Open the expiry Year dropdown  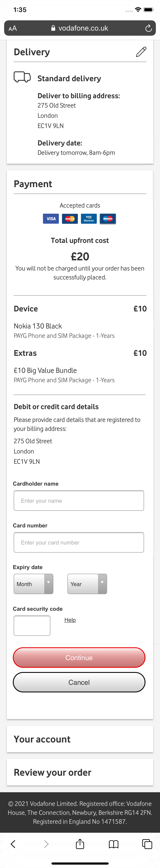87,584
